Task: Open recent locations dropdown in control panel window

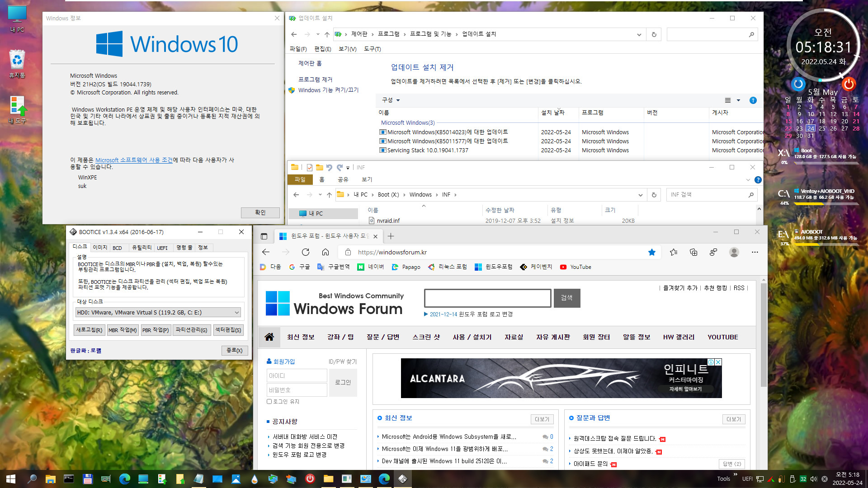Action: coord(318,34)
